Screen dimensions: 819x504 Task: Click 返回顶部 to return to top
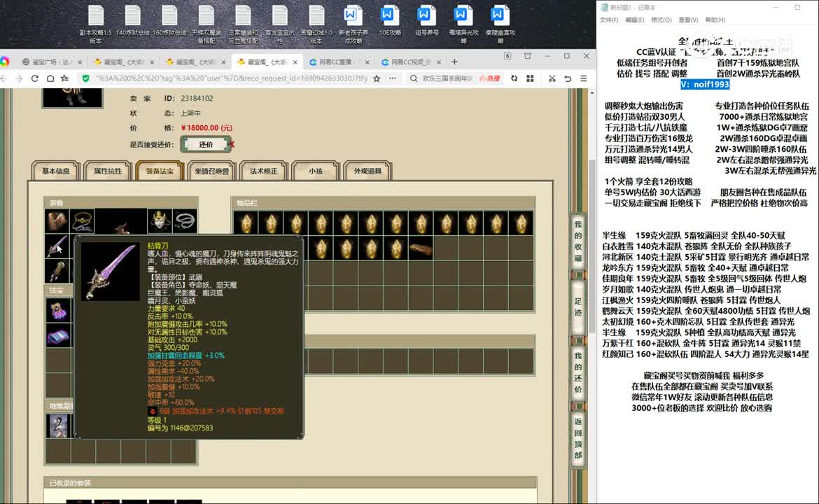(577, 437)
